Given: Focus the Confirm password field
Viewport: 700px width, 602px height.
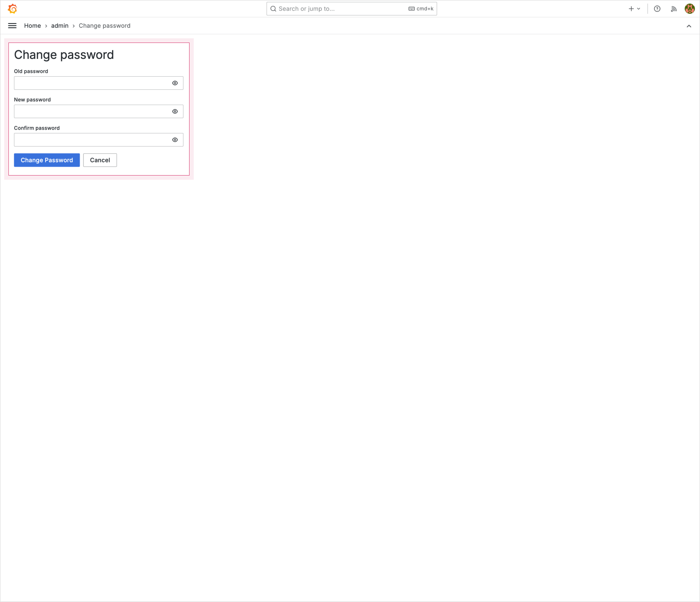Looking at the screenshot, I should click(x=99, y=140).
